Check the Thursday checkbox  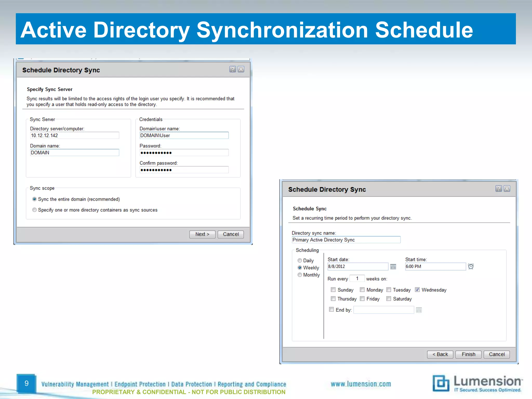pos(333,298)
